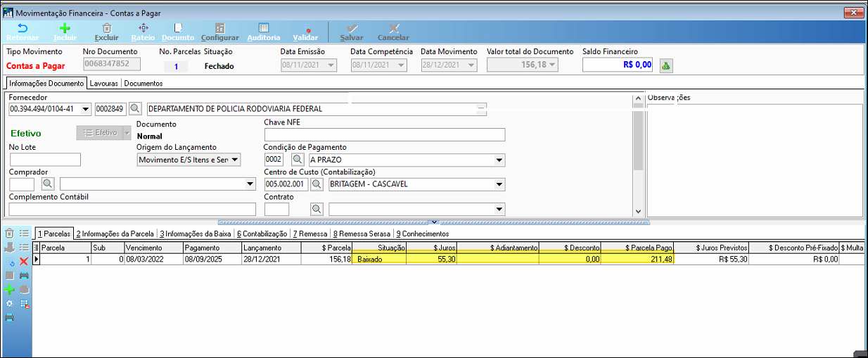Open the 8 Remessa Serasa tab
868x358 pixels.
362,234
